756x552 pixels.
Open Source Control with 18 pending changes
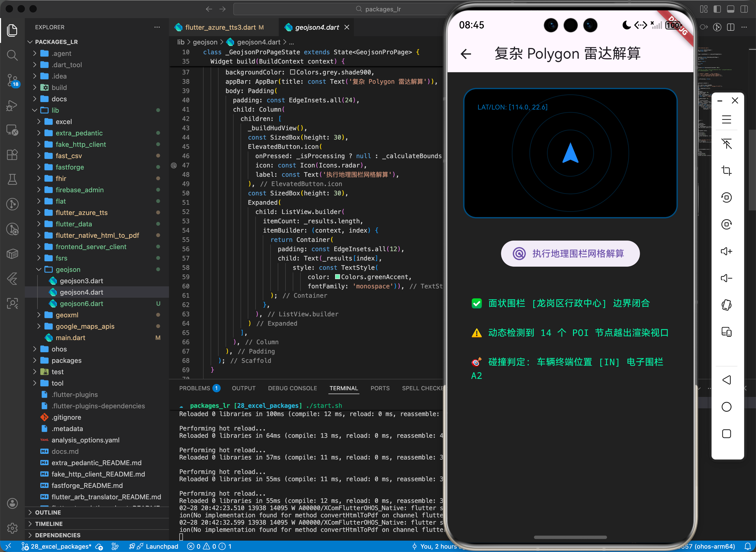[12, 81]
